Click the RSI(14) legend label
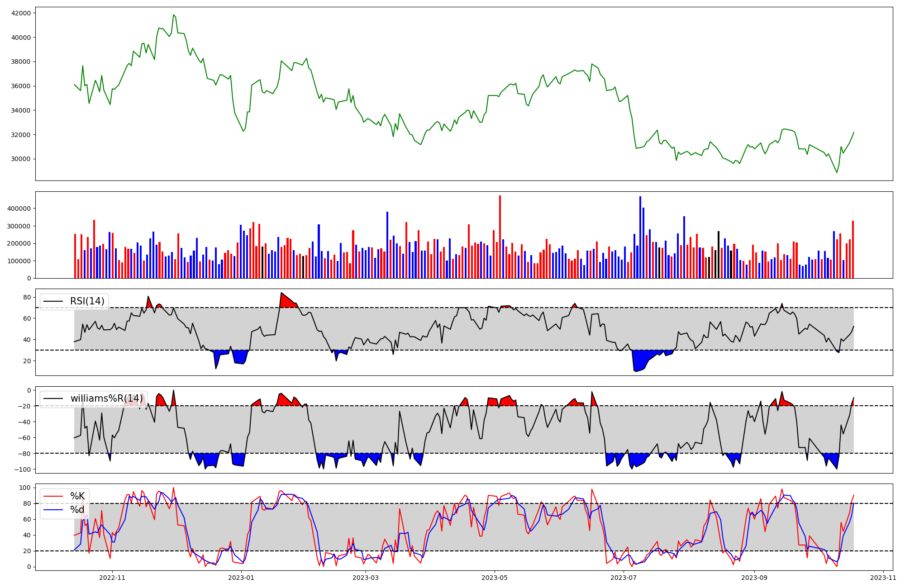 pos(87,301)
